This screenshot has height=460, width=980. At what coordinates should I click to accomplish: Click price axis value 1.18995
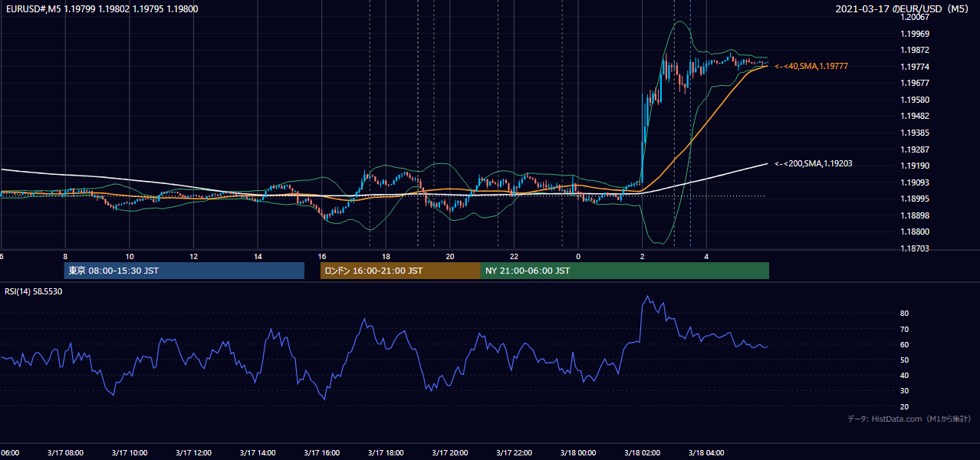click(915, 199)
